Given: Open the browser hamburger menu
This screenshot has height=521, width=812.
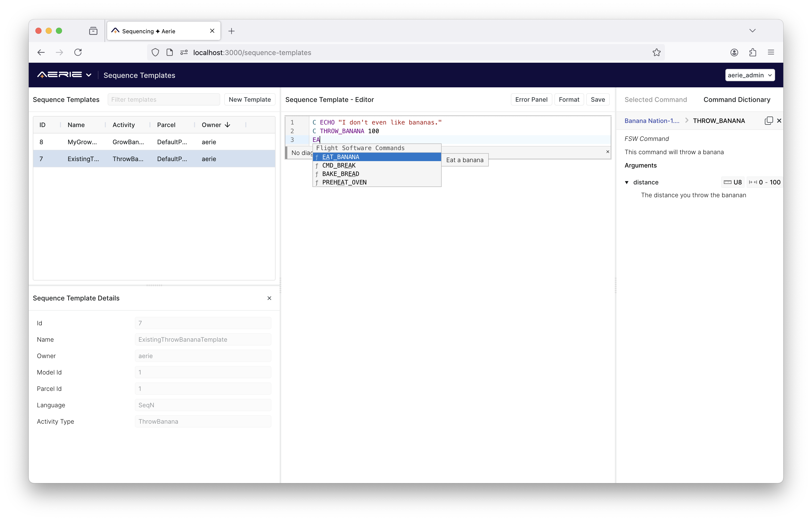Looking at the screenshot, I should click(771, 52).
